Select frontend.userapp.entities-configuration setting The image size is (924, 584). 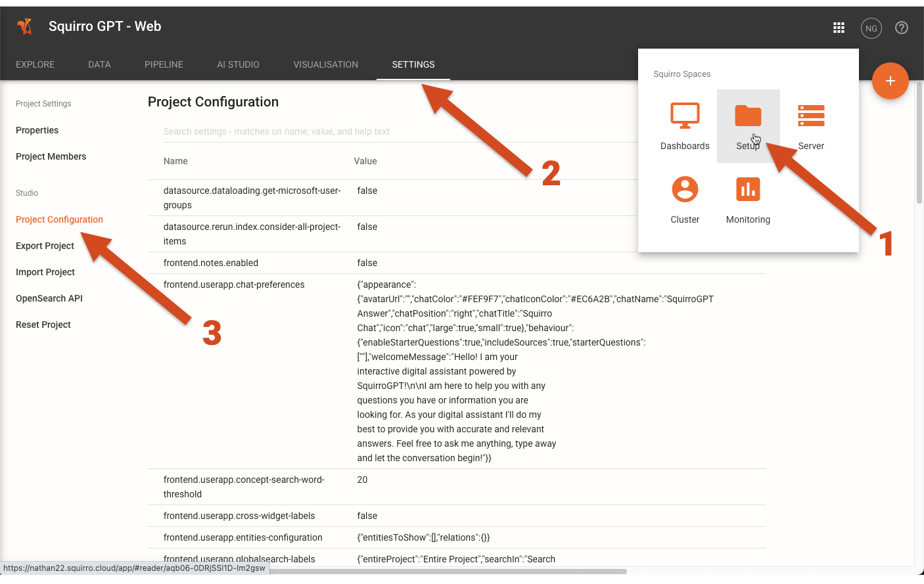[243, 537]
